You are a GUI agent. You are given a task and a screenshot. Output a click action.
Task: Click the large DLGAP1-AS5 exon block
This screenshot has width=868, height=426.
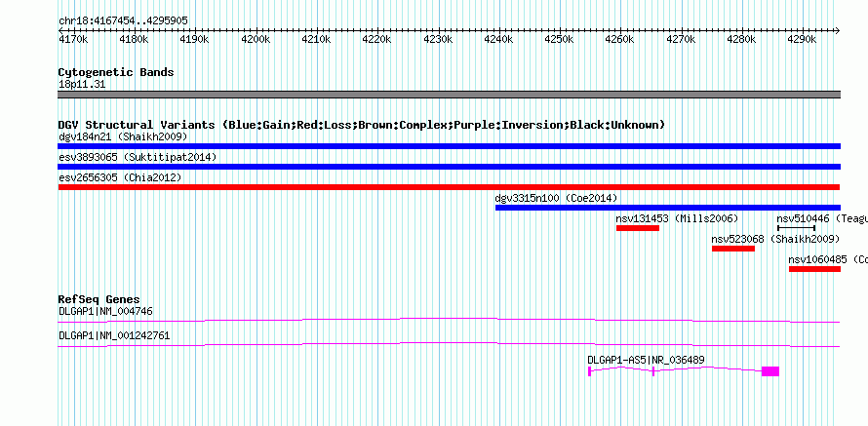(770, 371)
